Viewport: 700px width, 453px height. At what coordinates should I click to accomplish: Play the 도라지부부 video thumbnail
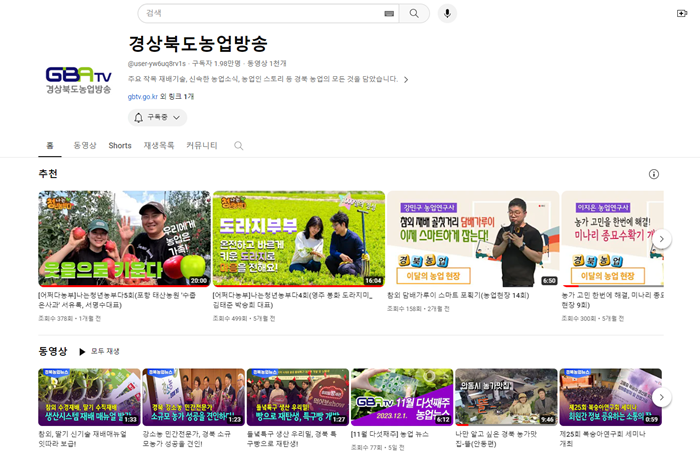pyautogui.click(x=298, y=238)
